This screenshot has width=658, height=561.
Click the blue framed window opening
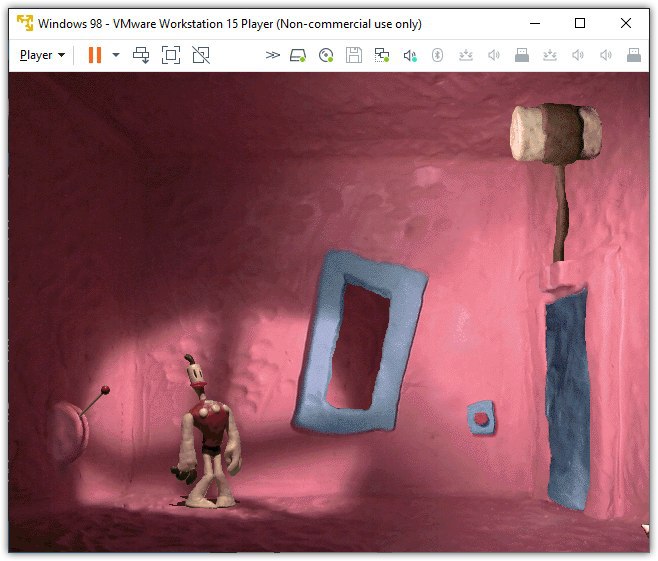(x=359, y=342)
